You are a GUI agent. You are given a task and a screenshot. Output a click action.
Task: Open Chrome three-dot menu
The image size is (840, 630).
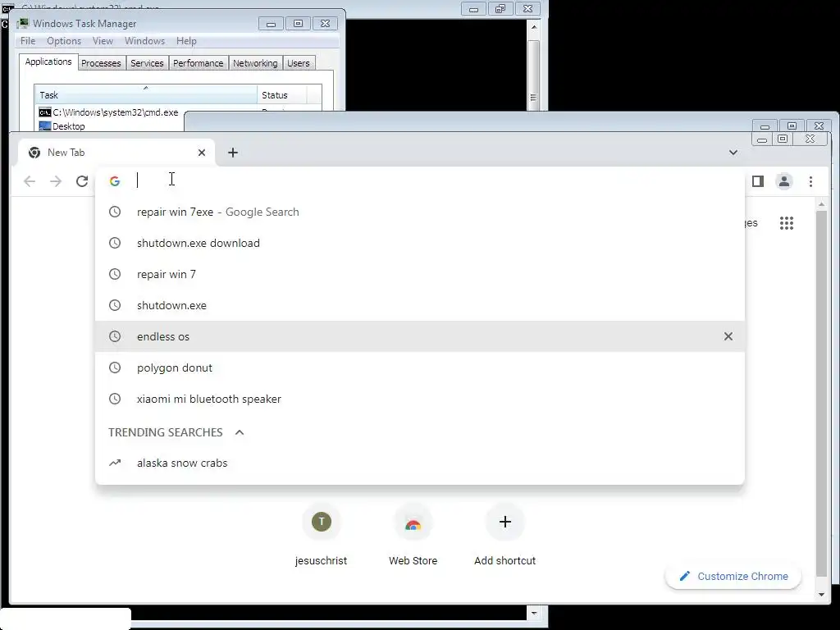tap(810, 181)
